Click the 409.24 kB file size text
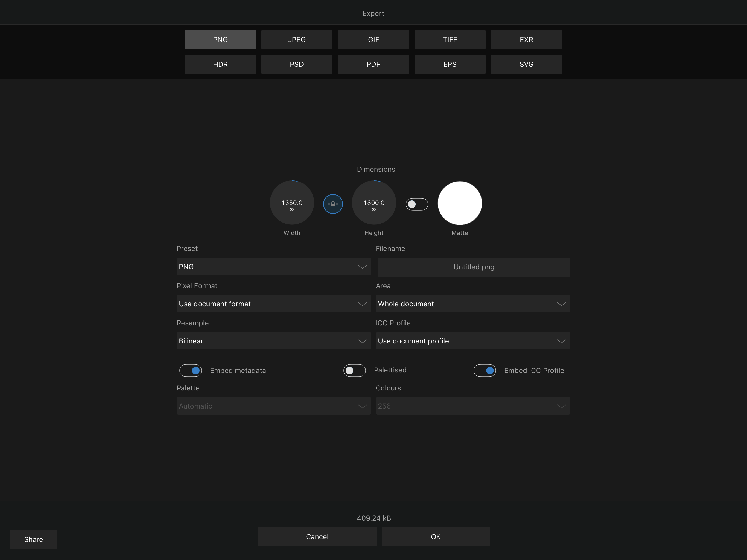 point(374,518)
